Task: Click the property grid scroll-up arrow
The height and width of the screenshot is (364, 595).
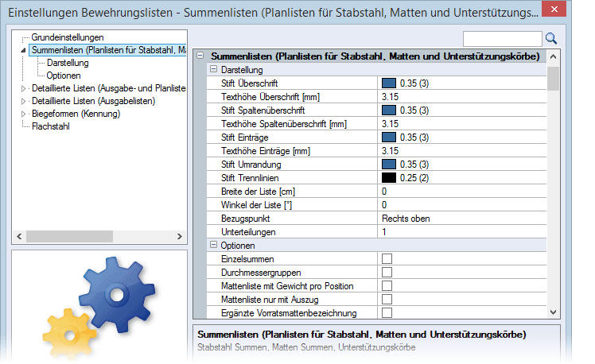Action: (554, 56)
